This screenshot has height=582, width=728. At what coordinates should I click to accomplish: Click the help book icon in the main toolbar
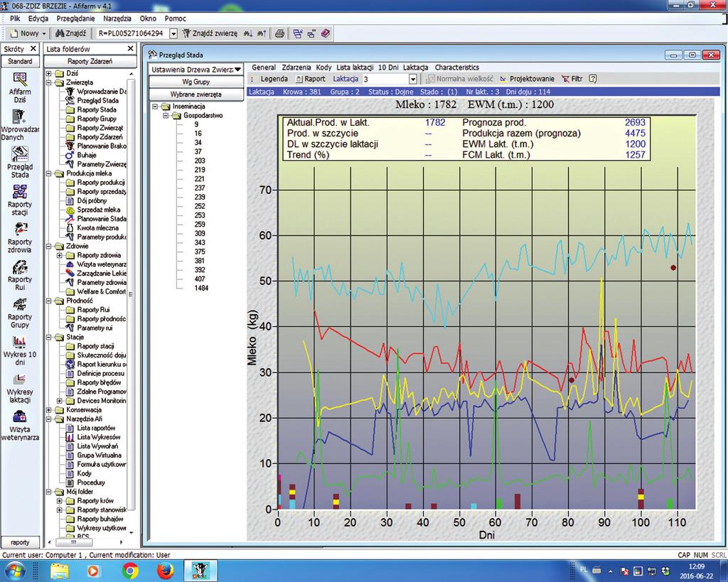pyautogui.click(x=326, y=33)
